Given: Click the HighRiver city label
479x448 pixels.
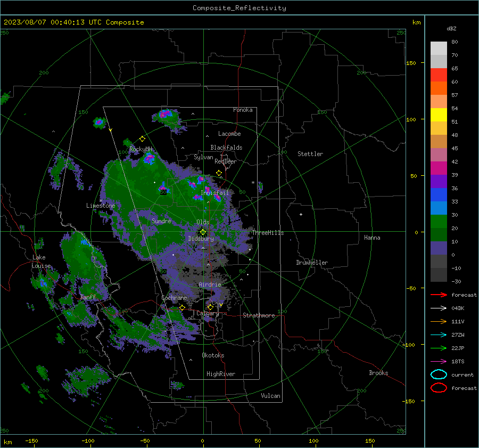Looking at the screenshot, I should (221, 374).
